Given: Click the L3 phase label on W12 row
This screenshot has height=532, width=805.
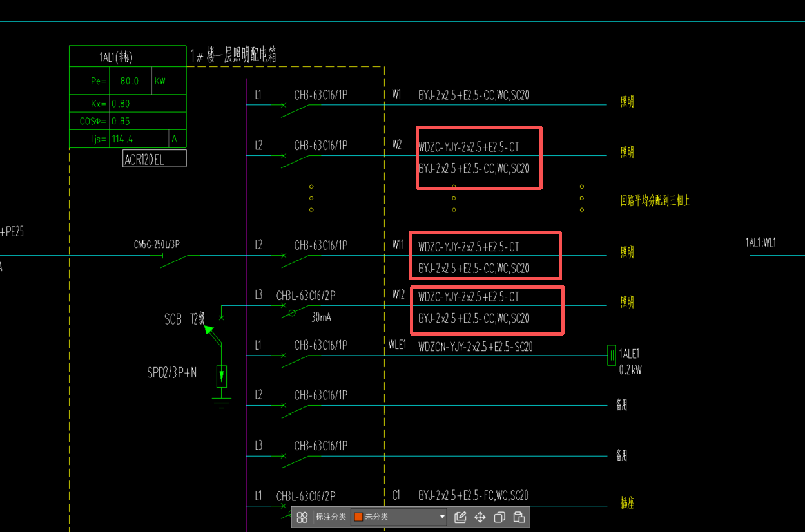Looking at the screenshot, I should pyautogui.click(x=258, y=295).
